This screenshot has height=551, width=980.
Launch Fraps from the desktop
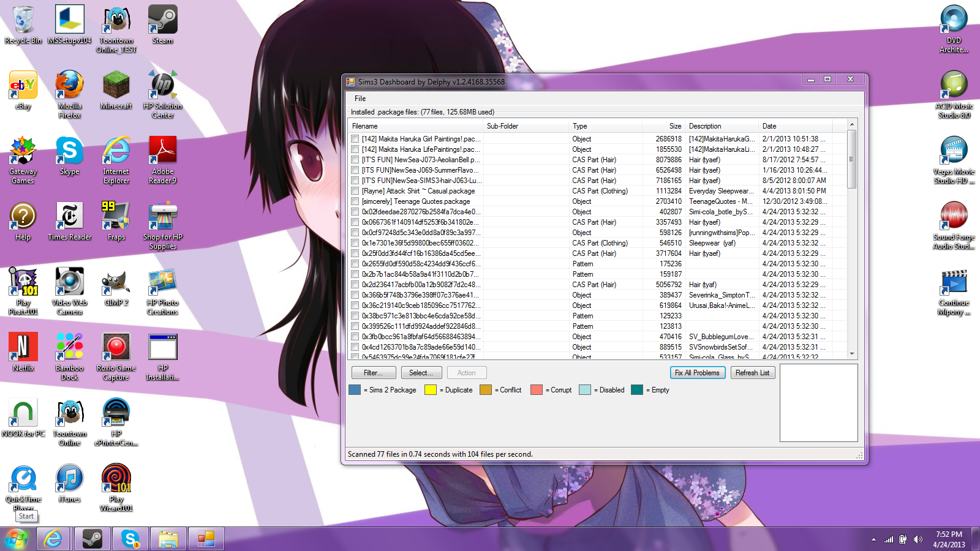click(x=116, y=221)
